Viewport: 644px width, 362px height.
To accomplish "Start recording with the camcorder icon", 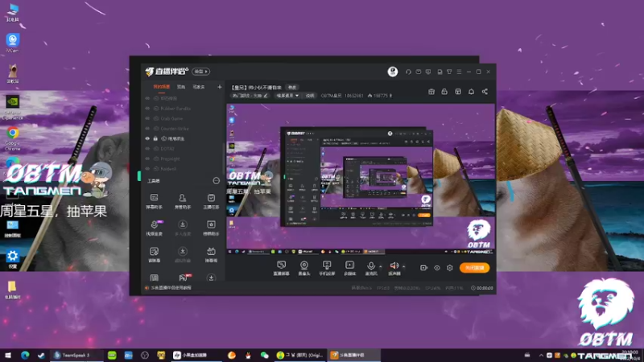I will point(423,268).
